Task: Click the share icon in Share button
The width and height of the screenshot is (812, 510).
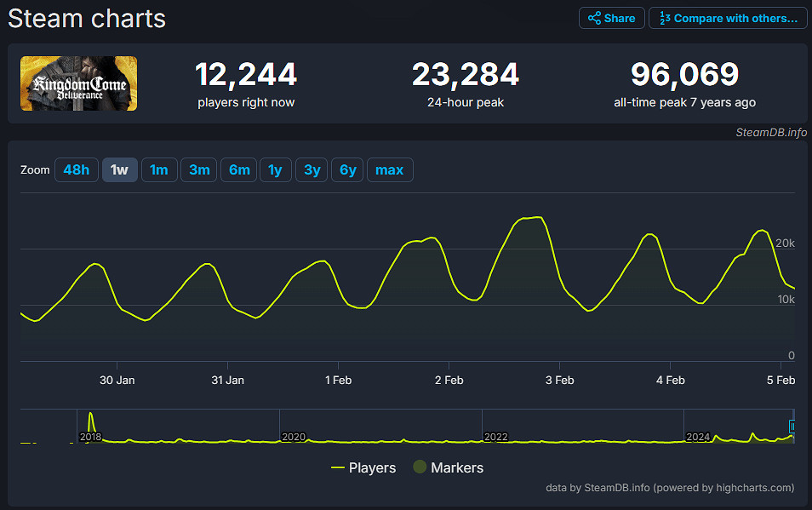Action: point(594,18)
